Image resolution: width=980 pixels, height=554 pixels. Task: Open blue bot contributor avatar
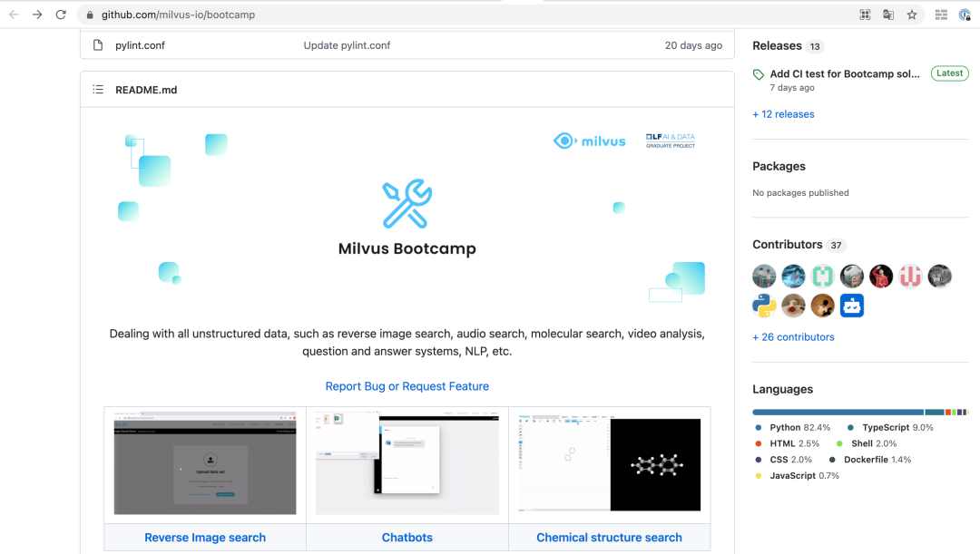852,306
